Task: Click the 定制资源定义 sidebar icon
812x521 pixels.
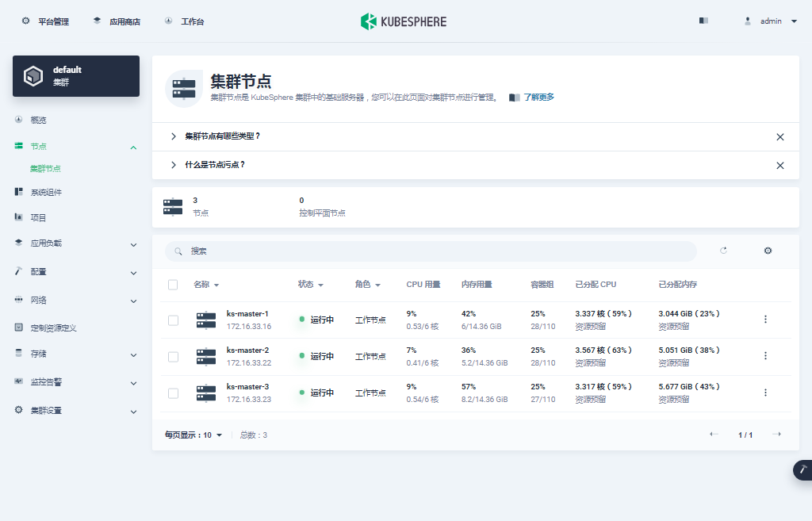Action: tap(19, 328)
